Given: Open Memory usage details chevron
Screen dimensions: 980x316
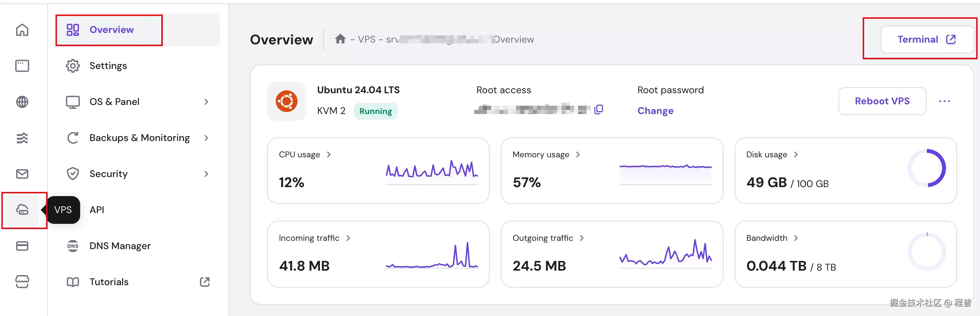Looking at the screenshot, I should click(x=578, y=155).
